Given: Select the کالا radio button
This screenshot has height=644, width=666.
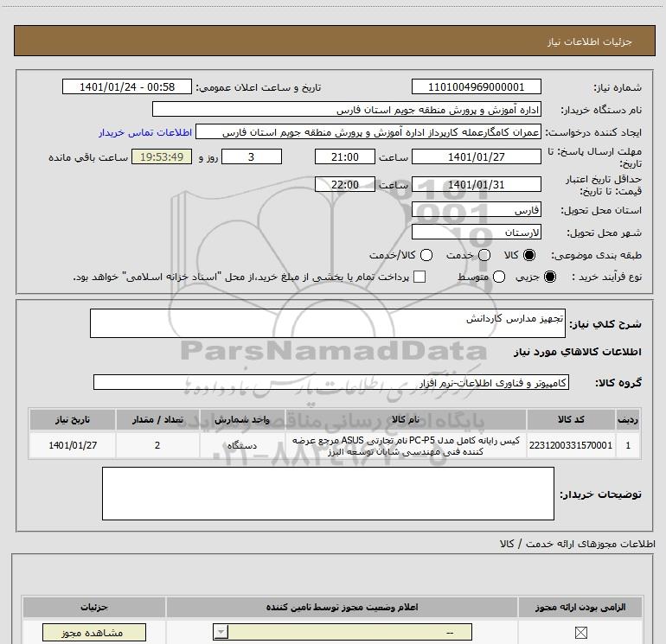Looking at the screenshot, I should (x=529, y=255).
